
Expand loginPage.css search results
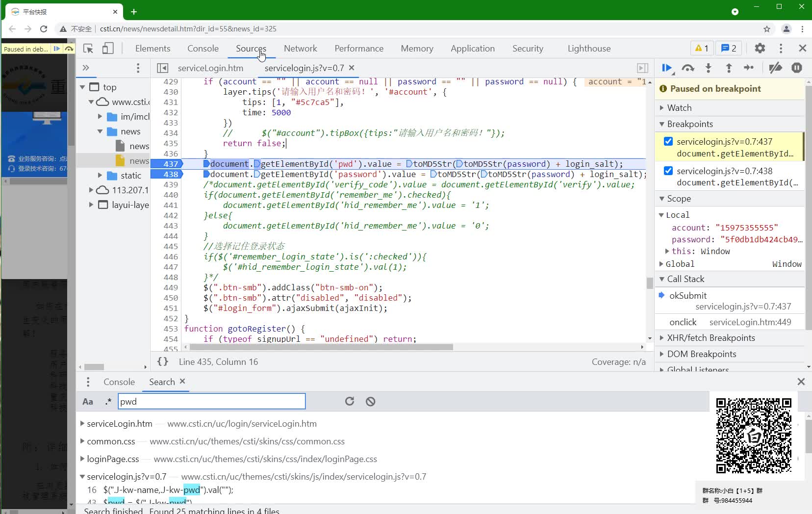pyautogui.click(x=83, y=459)
